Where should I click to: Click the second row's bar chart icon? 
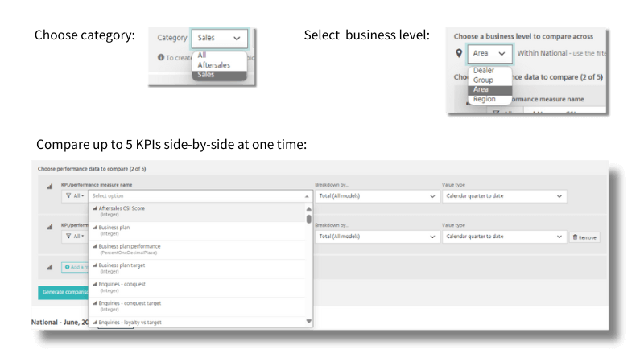50,227
